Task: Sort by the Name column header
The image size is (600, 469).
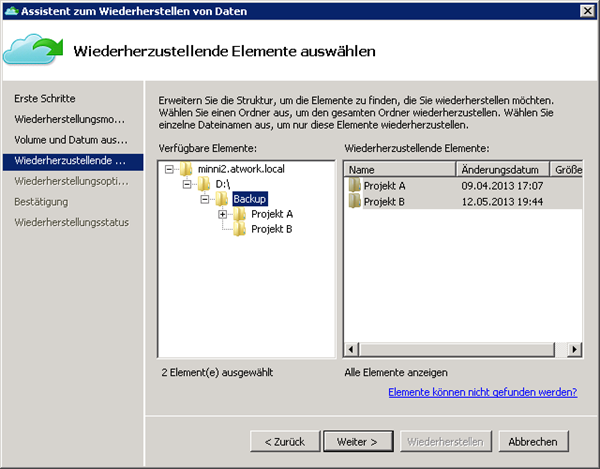Action: pos(400,169)
